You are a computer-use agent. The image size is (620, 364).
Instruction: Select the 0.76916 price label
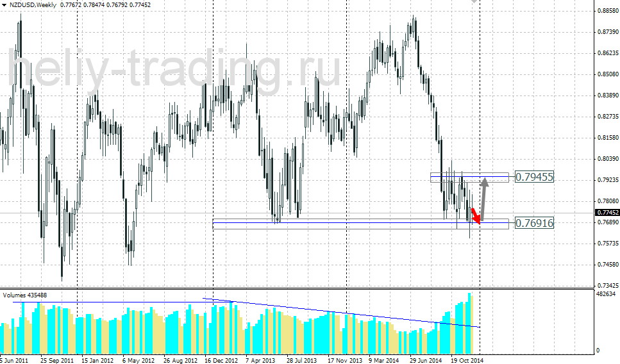click(534, 223)
